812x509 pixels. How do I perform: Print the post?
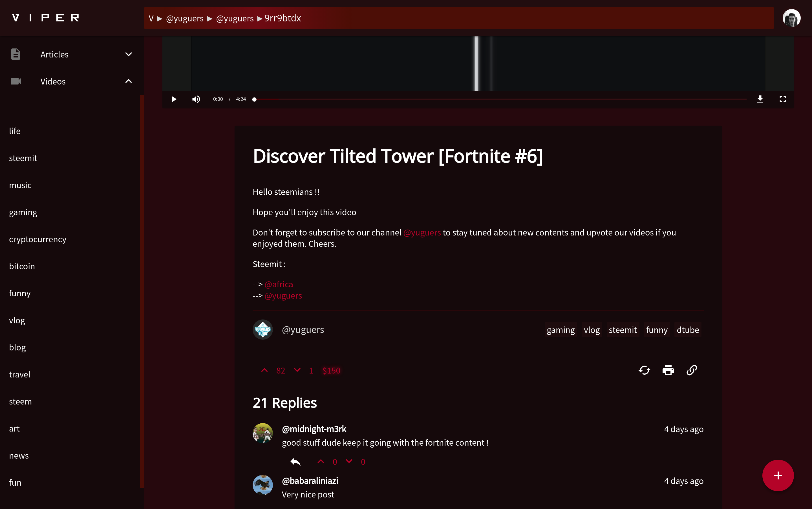coord(668,370)
